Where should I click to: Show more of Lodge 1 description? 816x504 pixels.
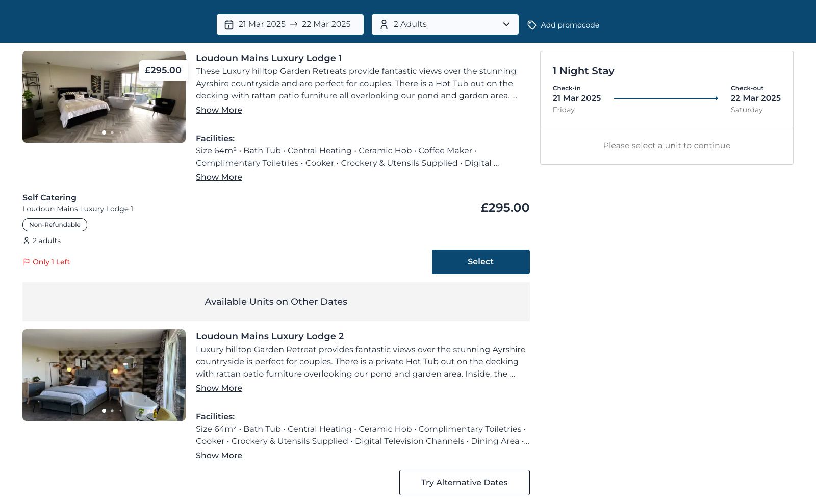pos(219,110)
